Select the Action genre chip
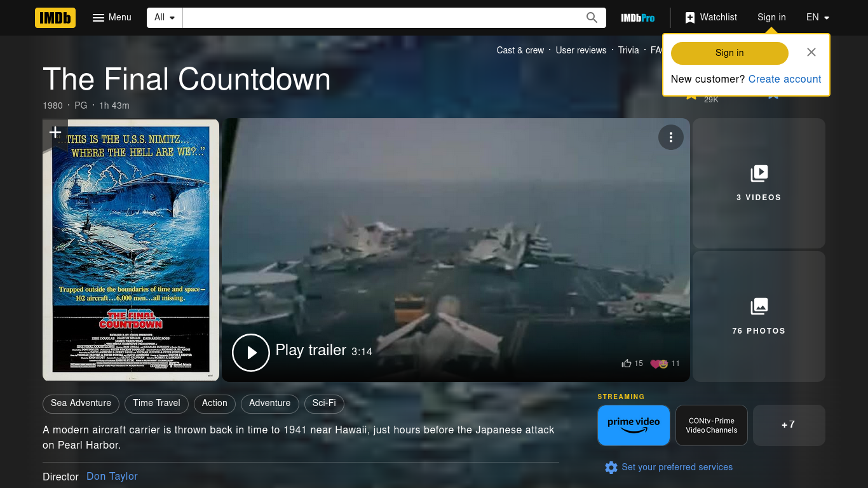868x488 pixels. (x=215, y=403)
